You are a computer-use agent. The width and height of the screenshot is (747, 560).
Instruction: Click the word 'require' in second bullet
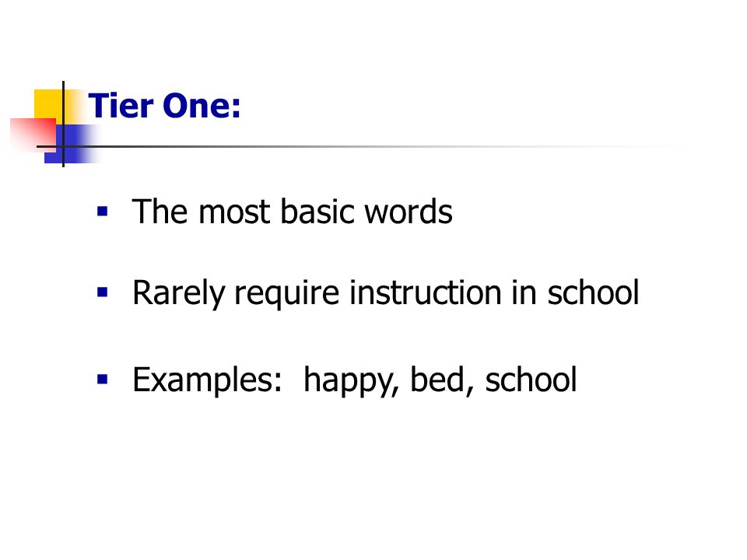point(287,295)
